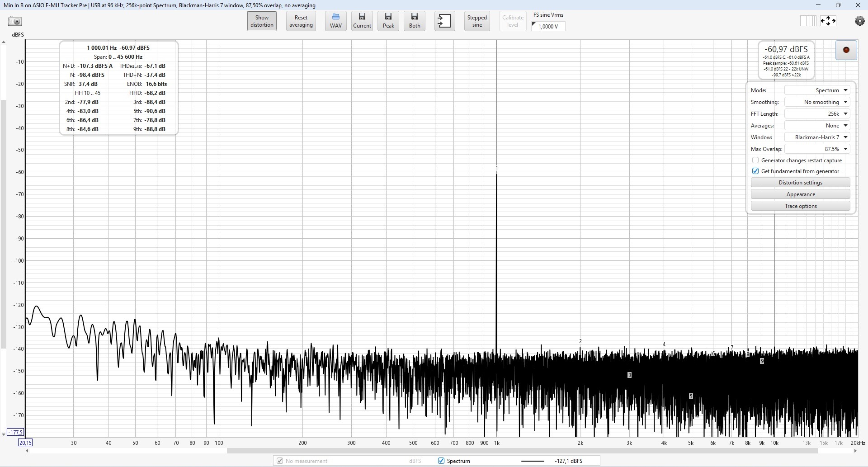Viewport: 868px width, 467px height.
Task: Click fundamental marker 1 on graph
Action: (x=496, y=168)
